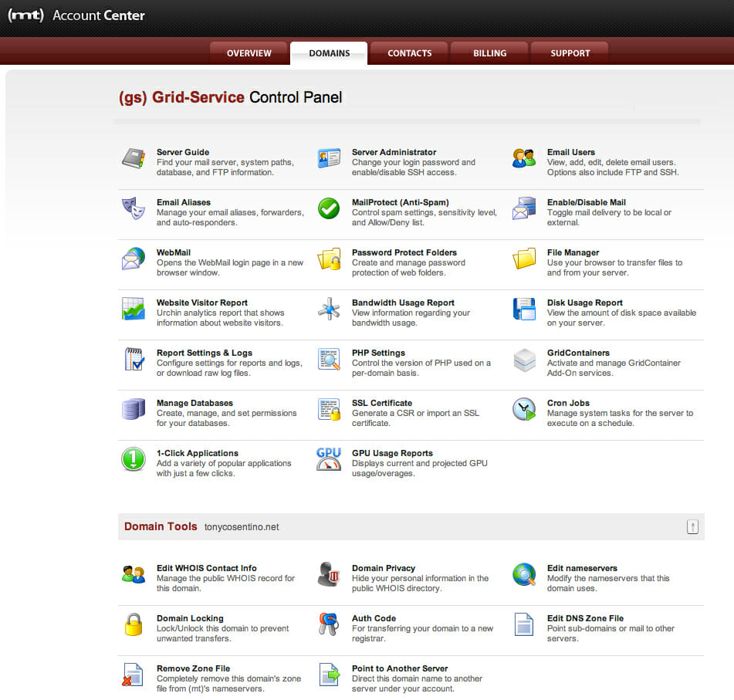Click the SSL Certificate icon
Screen dimensions: 734x700
tap(329, 409)
